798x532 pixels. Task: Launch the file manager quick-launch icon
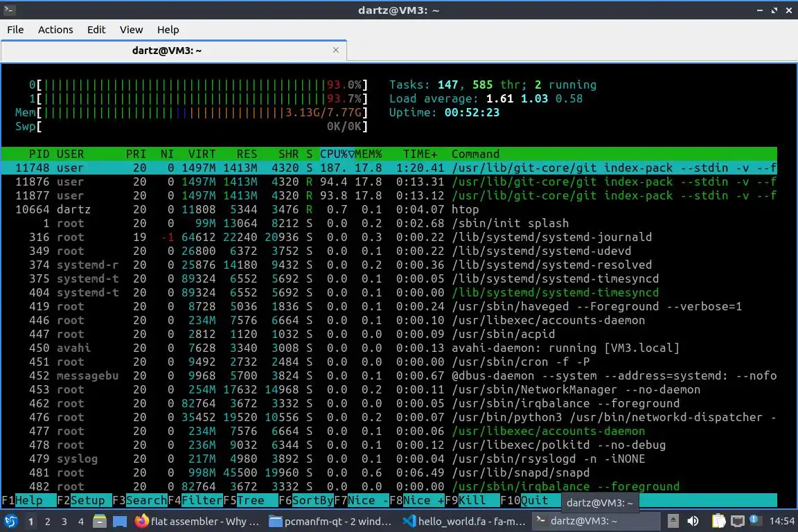point(100,522)
